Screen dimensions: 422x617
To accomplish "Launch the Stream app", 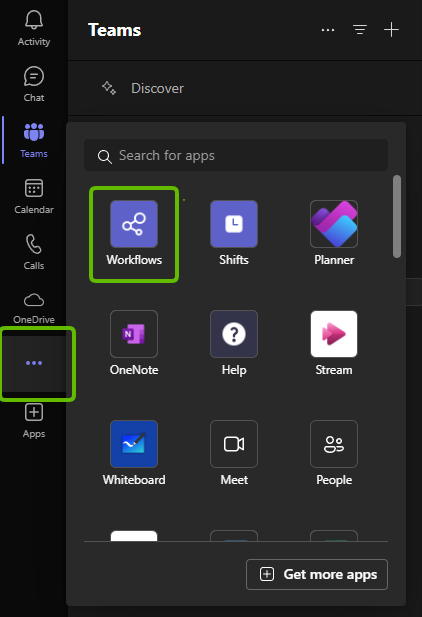I will [334, 343].
